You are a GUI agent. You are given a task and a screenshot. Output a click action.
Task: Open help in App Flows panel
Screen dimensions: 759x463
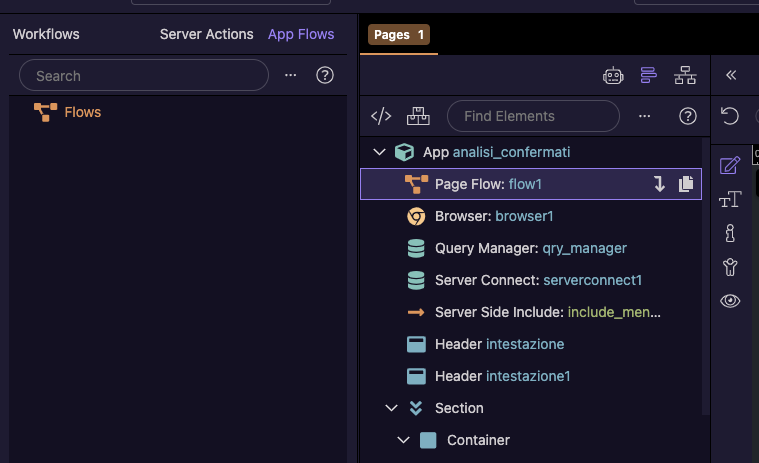tap(325, 75)
